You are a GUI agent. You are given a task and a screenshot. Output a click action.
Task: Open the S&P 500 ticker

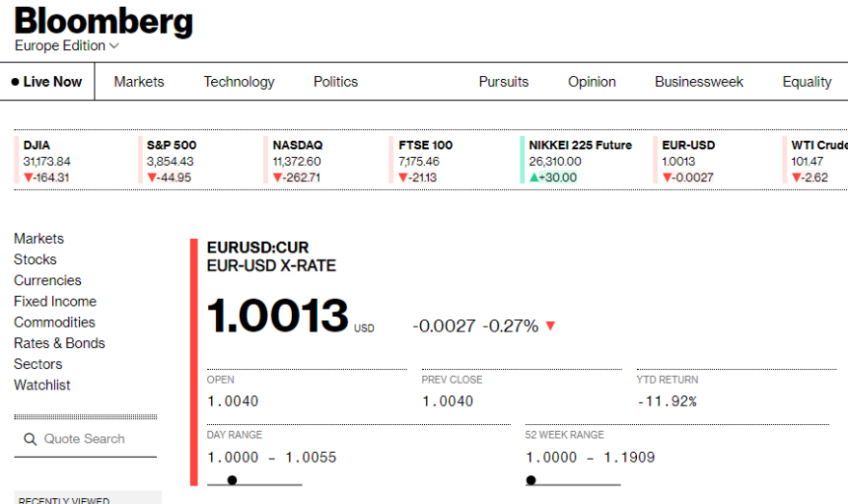click(x=171, y=161)
